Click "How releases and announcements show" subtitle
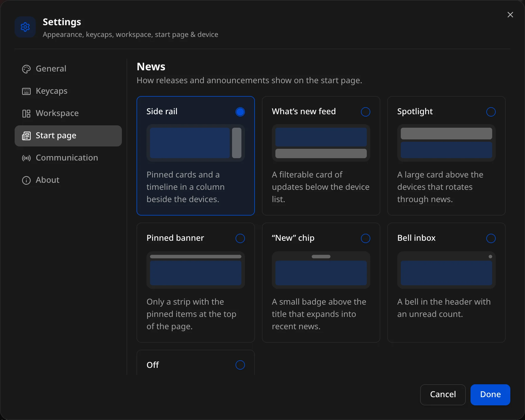Viewport: 525px width, 420px height. [249, 80]
